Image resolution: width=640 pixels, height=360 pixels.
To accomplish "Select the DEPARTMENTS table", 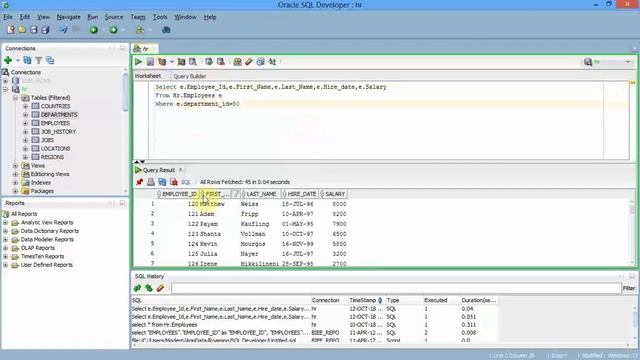I will [59, 115].
